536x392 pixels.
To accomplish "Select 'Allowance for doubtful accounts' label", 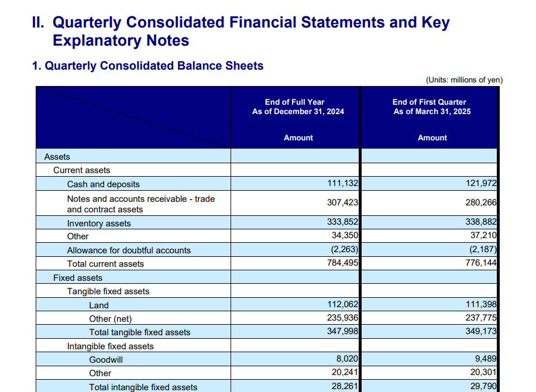I will 129,250.
